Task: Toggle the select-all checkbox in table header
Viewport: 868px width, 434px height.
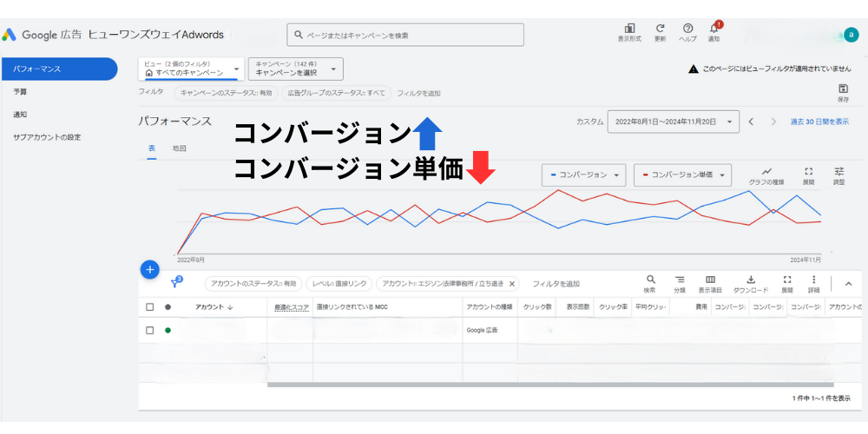Action: pyautogui.click(x=150, y=306)
